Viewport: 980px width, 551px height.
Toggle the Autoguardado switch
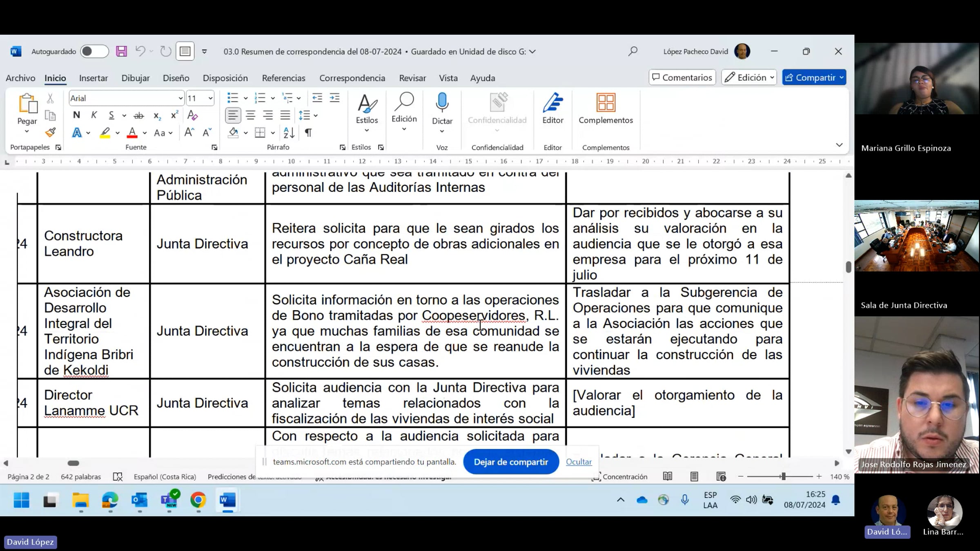click(x=94, y=51)
